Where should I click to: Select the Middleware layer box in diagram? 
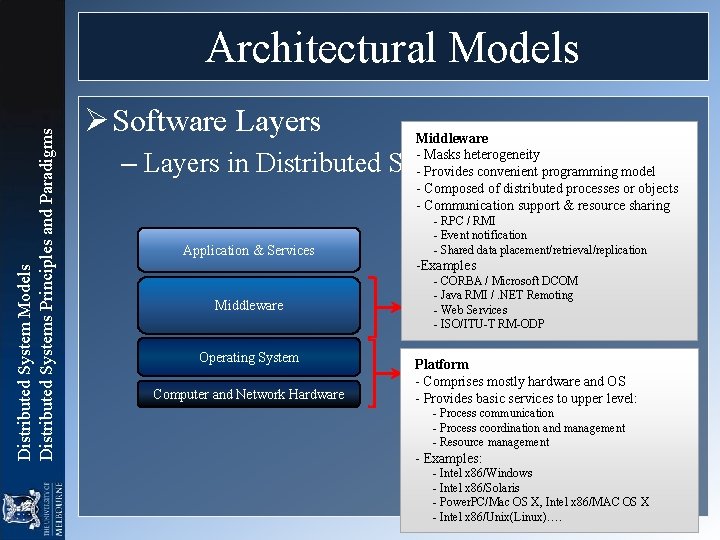pos(249,305)
